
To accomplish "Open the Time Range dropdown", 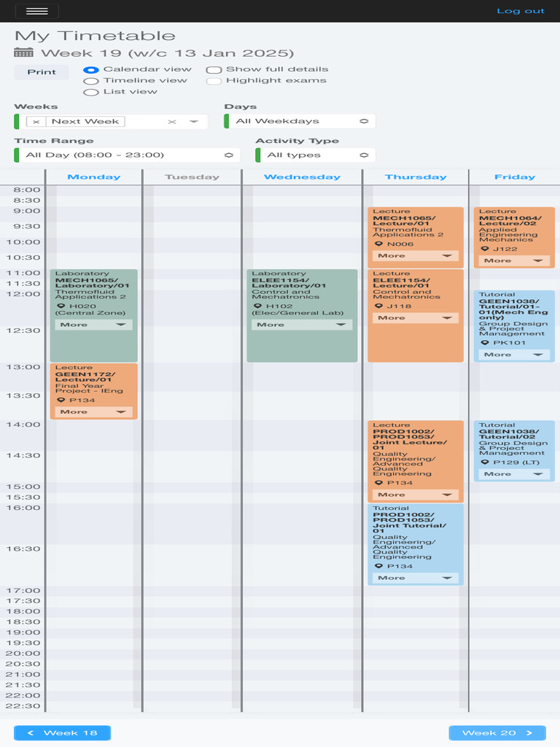I will (127, 155).
